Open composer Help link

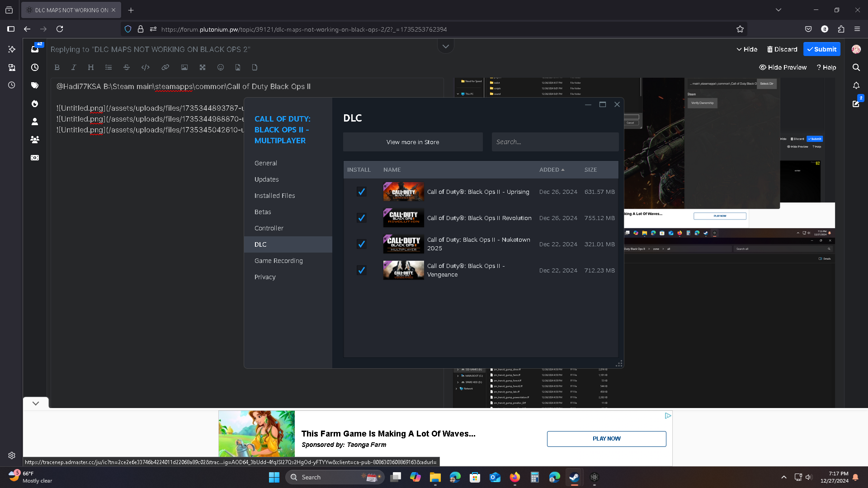pos(826,67)
